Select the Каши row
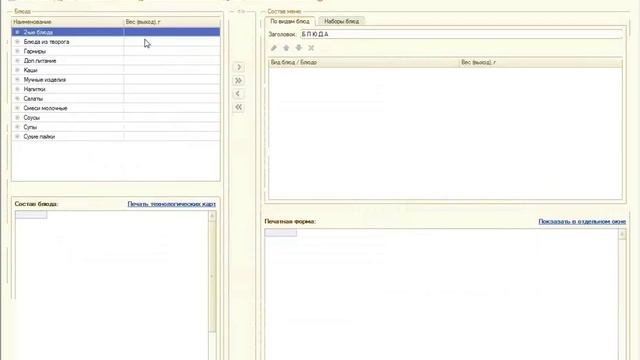 pyautogui.click(x=116, y=70)
